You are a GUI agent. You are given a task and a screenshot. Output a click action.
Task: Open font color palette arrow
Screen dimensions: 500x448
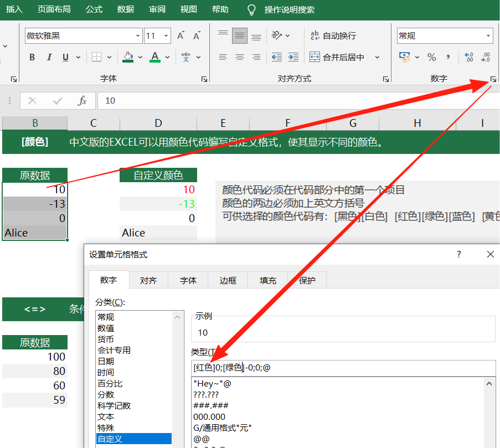167,58
